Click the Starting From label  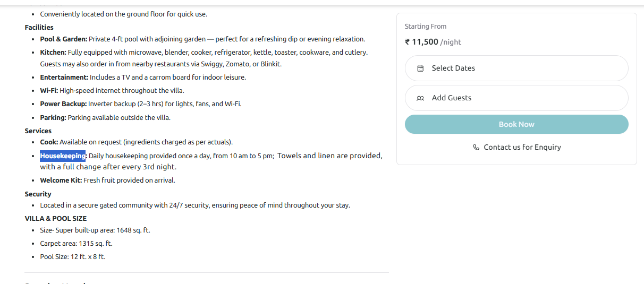[425, 27]
